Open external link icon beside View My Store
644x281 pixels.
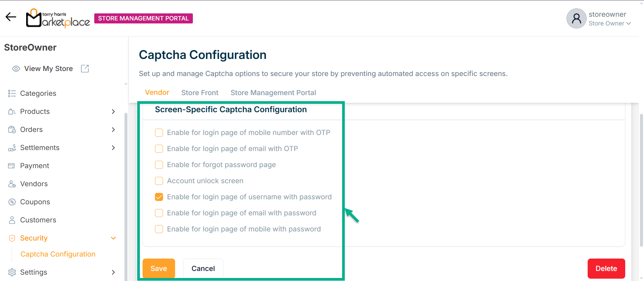pyautogui.click(x=85, y=69)
